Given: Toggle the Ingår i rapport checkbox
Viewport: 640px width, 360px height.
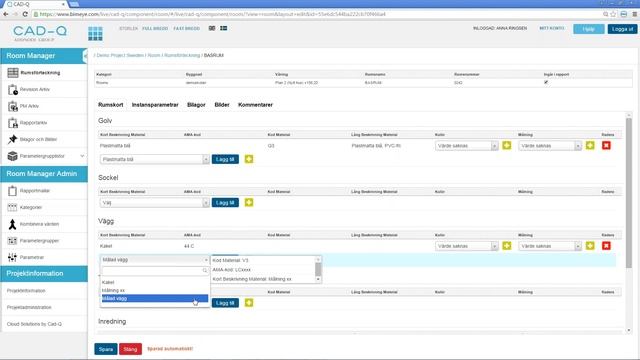Looking at the screenshot, I should coord(546,82).
